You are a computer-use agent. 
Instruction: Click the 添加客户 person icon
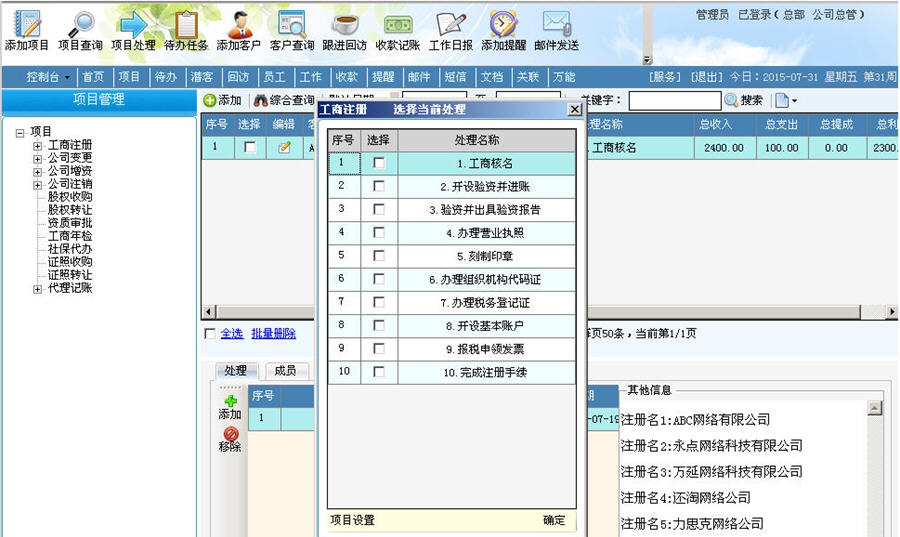[239, 31]
